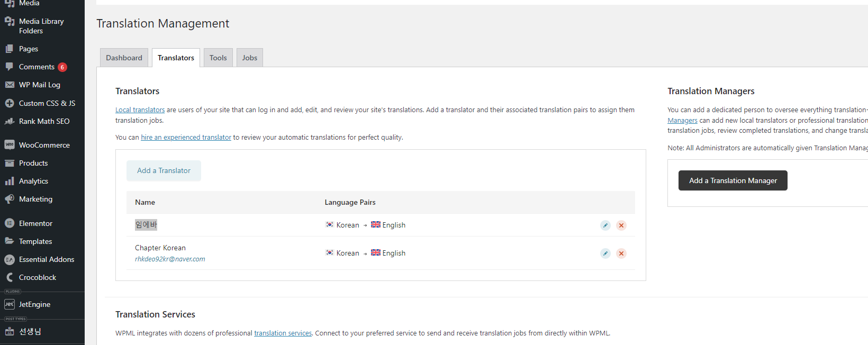Open JetEngine plugin menu
This screenshot has width=868, height=345.
coord(10,304)
